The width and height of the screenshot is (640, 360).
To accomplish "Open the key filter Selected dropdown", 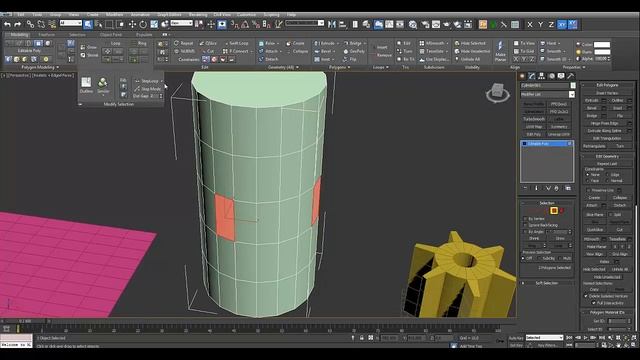I will click(544, 338).
